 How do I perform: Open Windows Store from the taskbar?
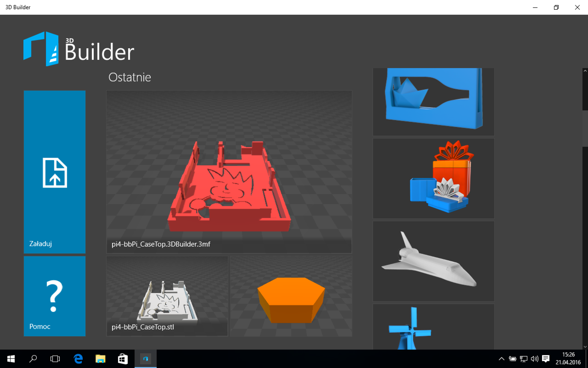coord(123,359)
